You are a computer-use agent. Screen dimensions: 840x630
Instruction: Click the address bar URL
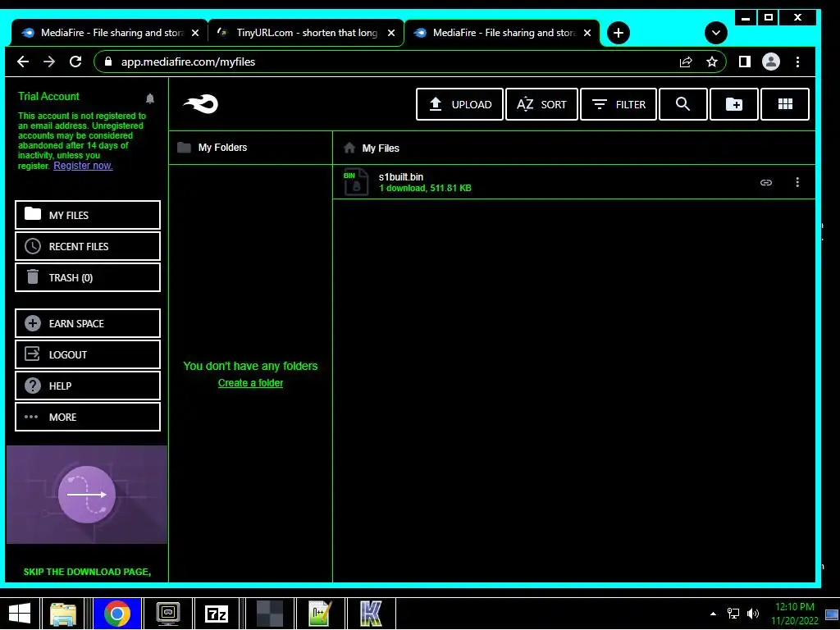point(188,62)
